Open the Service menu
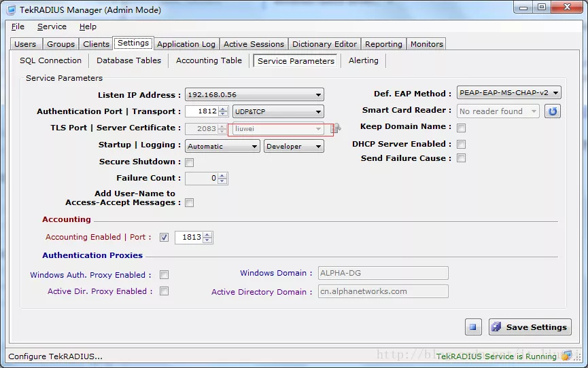This screenshot has width=588, height=368. (x=52, y=26)
